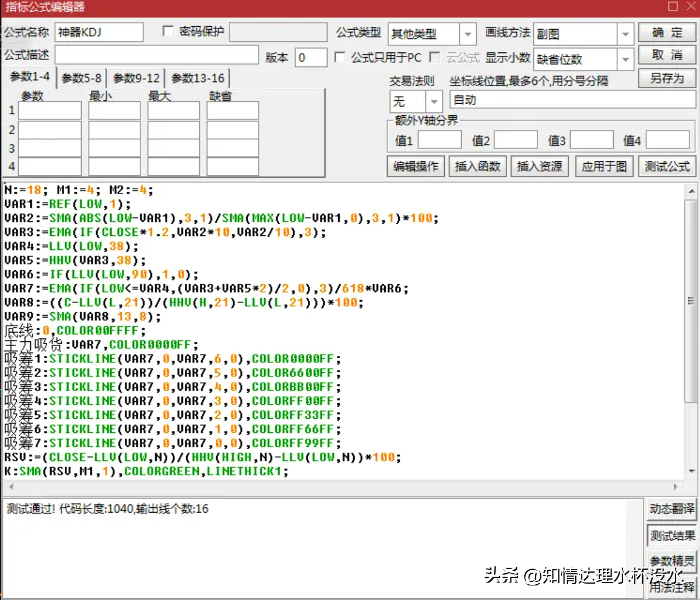Screen dimensions: 700x600
Task: Click the 确定 confirm button
Action: (667, 33)
